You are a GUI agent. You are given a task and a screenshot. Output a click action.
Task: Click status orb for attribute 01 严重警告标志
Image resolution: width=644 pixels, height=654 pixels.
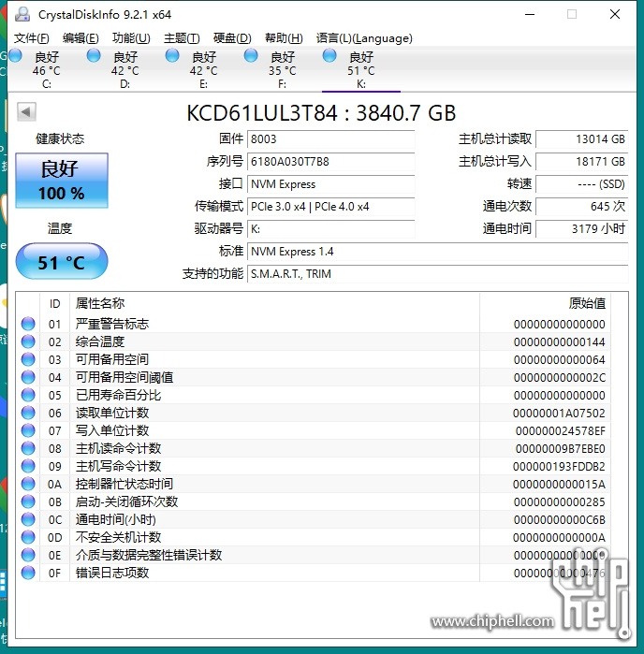28,324
